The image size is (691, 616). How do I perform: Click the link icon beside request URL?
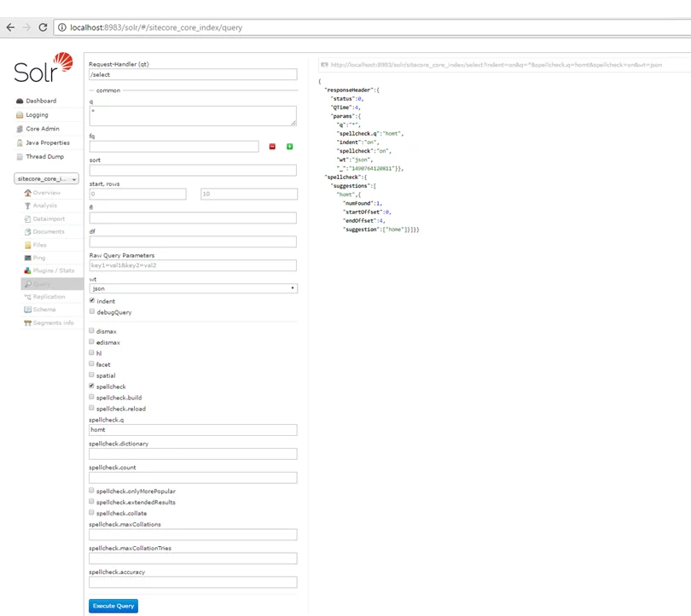pyautogui.click(x=324, y=65)
